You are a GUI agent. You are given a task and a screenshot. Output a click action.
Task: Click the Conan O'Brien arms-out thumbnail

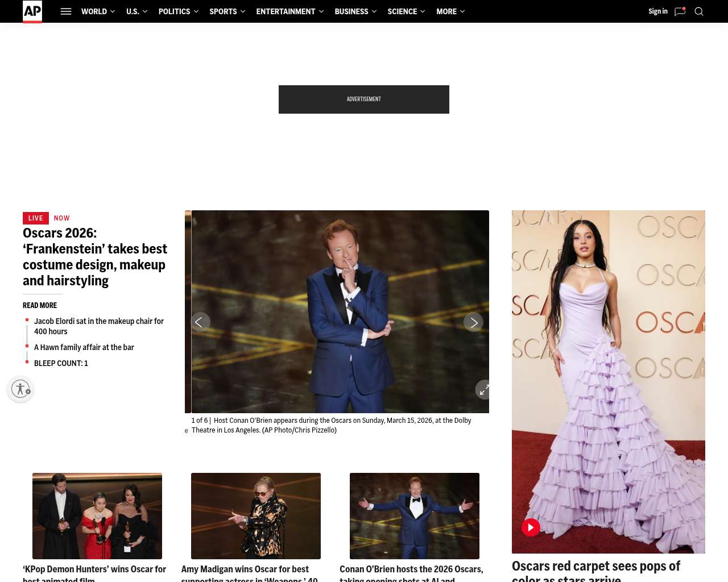[x=415, y=516]
